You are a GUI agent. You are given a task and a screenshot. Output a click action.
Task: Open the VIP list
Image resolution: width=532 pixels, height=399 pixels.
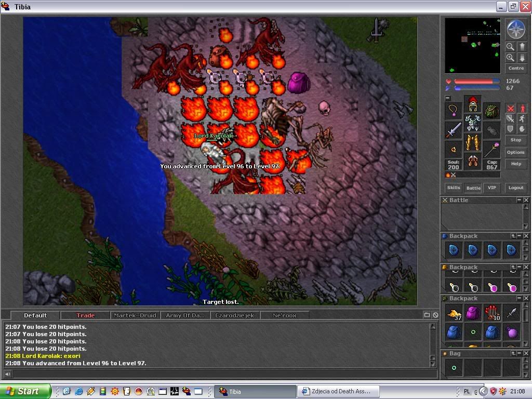point(491,188)
